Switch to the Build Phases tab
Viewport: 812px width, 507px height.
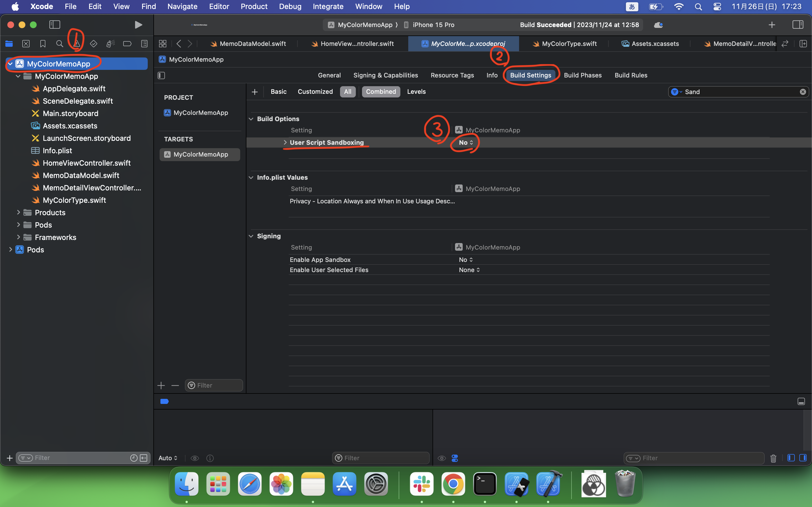click(x=582, y=75)
